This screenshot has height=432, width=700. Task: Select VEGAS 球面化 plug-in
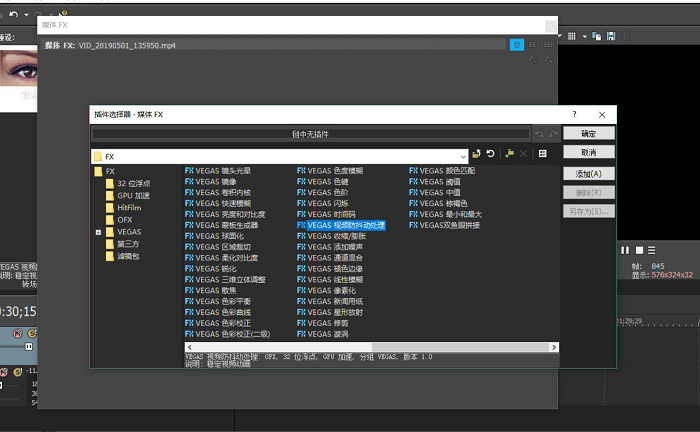pos(214,236)
